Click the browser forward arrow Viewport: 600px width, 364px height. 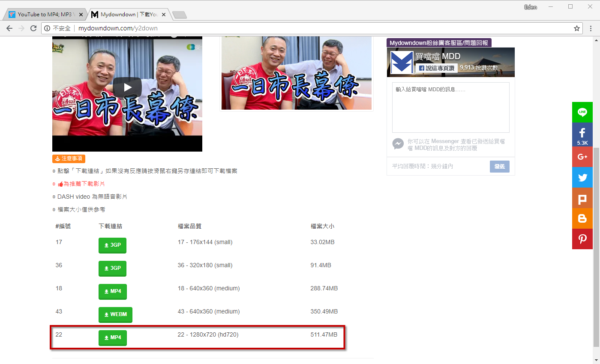coord(21,28)
